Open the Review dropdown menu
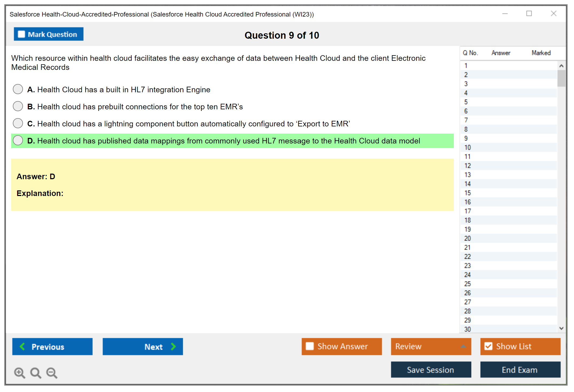Viewport: 574px width, 392px height. 463,346
